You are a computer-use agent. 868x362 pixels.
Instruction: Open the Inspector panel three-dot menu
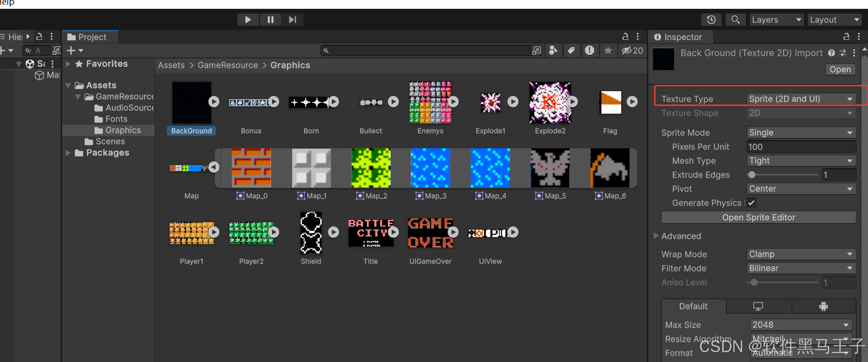pyautogui.click(x=859, y=36)
